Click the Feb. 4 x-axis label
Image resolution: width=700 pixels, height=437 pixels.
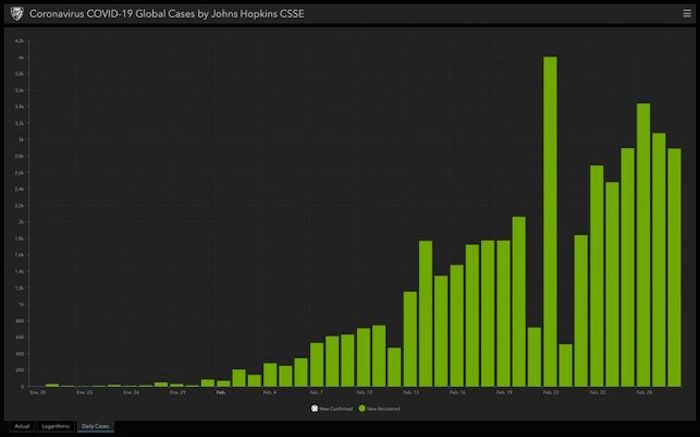point(270,393)
